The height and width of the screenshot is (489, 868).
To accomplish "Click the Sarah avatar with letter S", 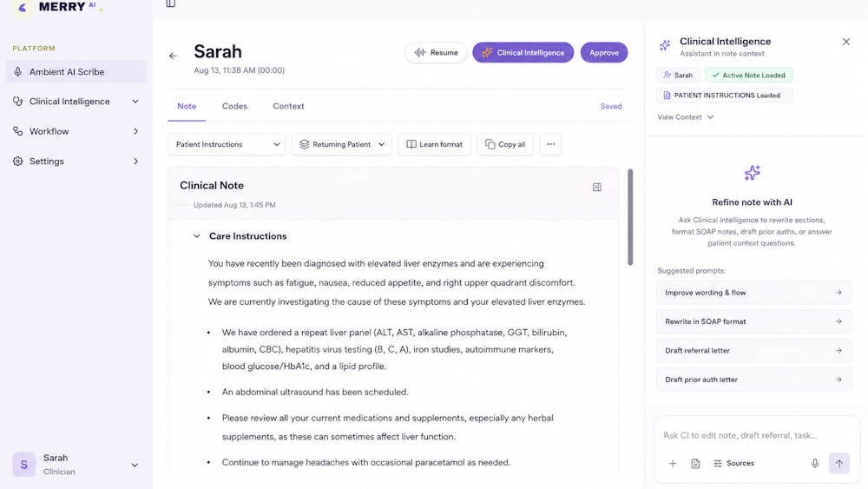I will (23, 465).
